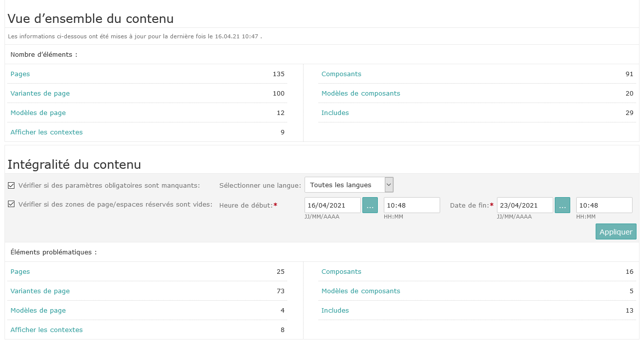Click start date field showing 16/04/2021

[x=332, y=205]
